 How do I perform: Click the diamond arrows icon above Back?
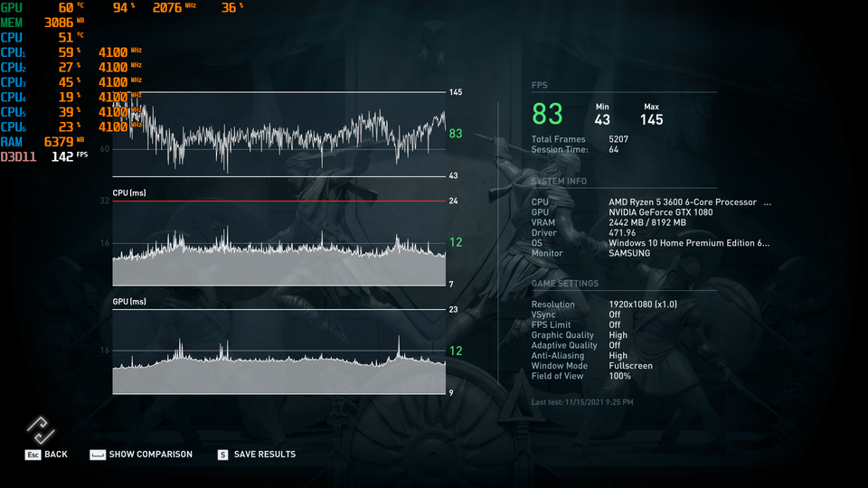click(41, 430)
